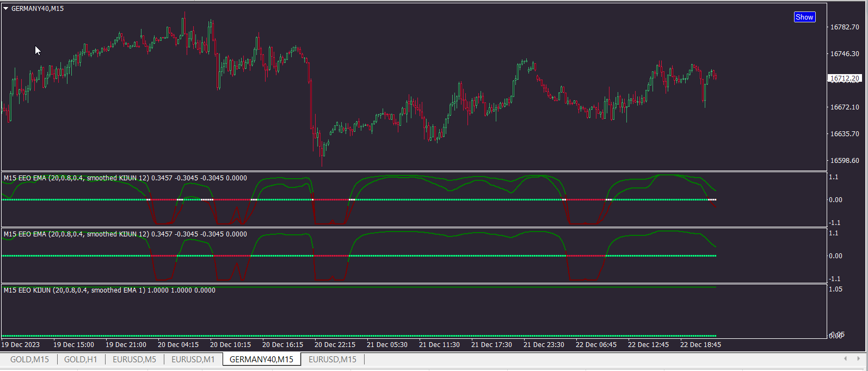The height and width of the screenshot is (371, 868).
Task: Click the 19 Dec 2023 time label
Action: tap(20, 344)
